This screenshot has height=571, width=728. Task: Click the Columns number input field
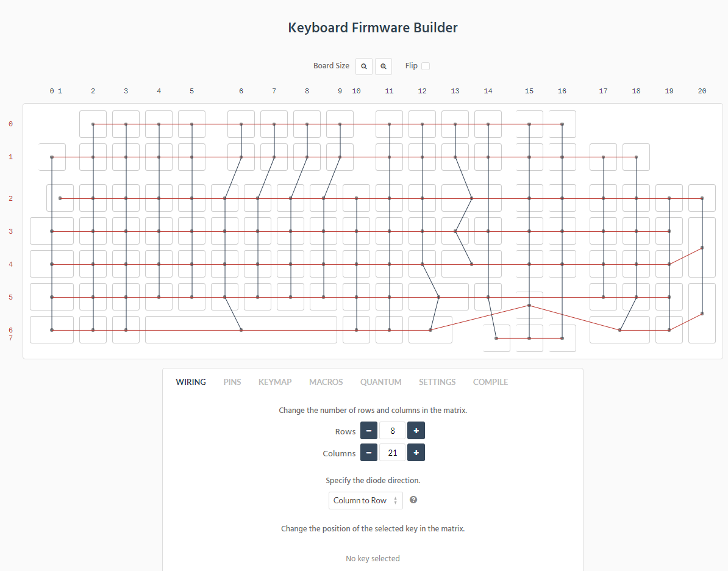pyautogui.click(x=392, y=453)
